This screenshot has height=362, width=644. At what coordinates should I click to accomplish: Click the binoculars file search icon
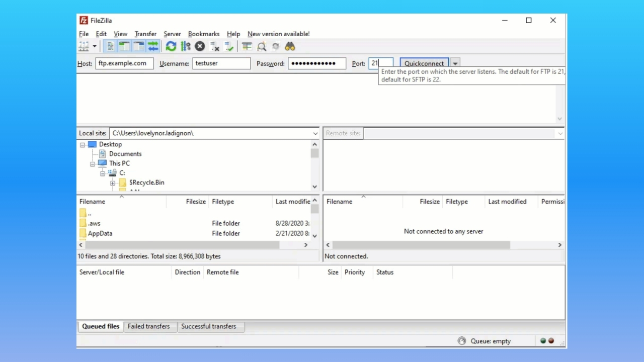point(290,46)
